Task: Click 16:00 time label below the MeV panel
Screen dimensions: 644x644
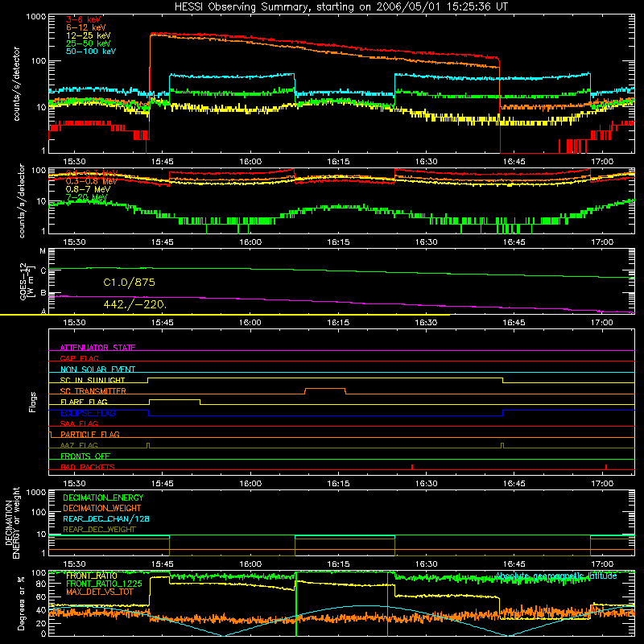Action: (250, 242)
